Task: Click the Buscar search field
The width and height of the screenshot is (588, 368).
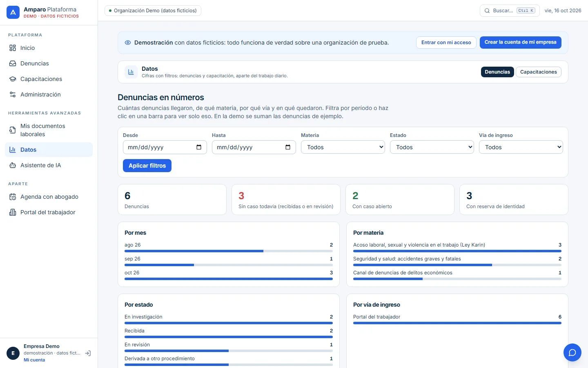Action: (510, 11)
